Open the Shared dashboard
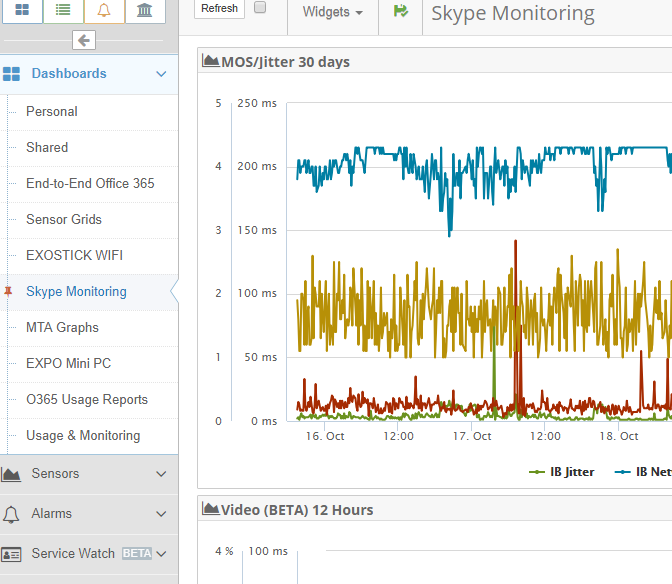This screenshot has width=672, height=584. point(47,147)
